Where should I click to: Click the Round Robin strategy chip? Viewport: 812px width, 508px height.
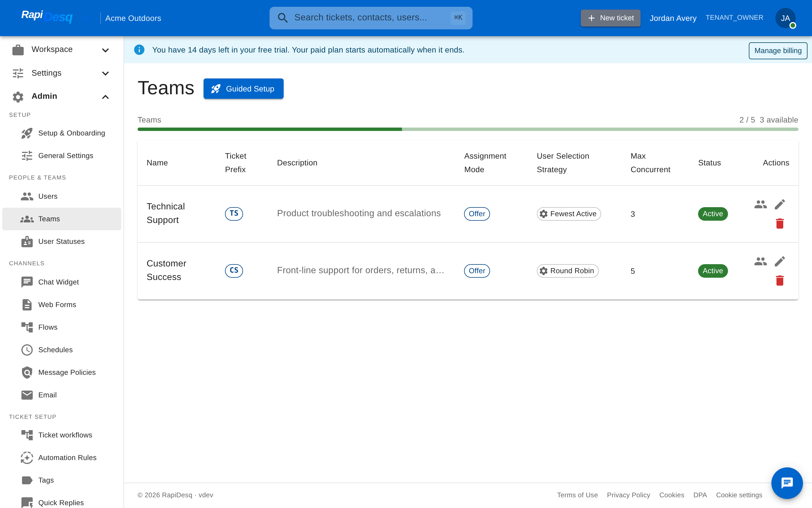567,271
